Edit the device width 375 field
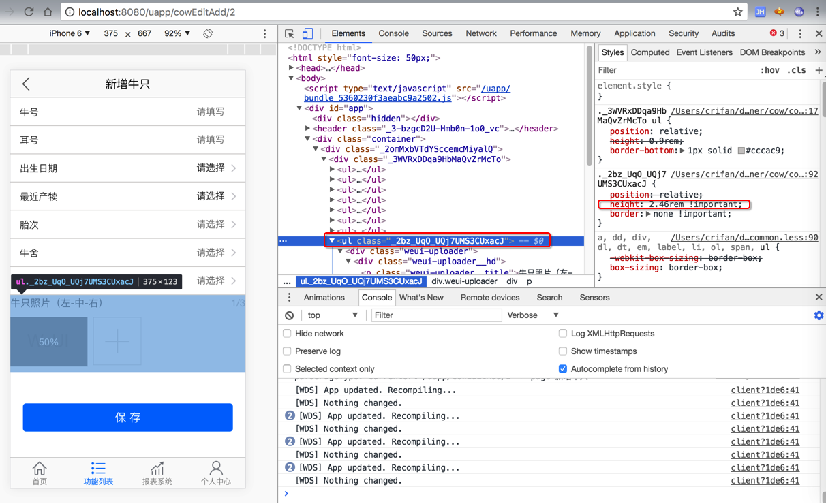826x504 pixels. tap(110, 33)
